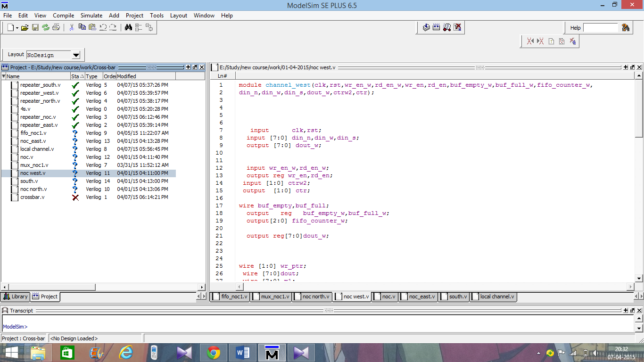Click the Simulate toolbar icon
644x362 pixels.
pyautogui.click(x=447, y=28)
